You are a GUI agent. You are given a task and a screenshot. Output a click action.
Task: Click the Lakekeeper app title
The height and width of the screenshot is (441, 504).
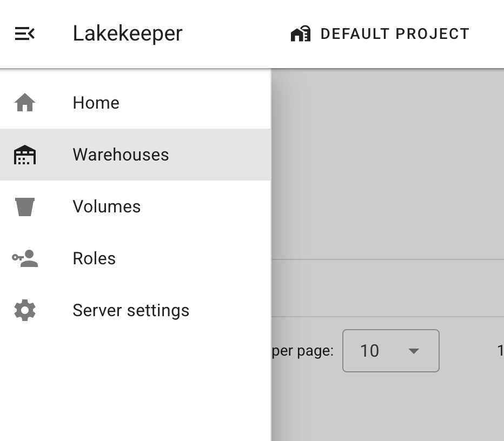tap(128, 34)
